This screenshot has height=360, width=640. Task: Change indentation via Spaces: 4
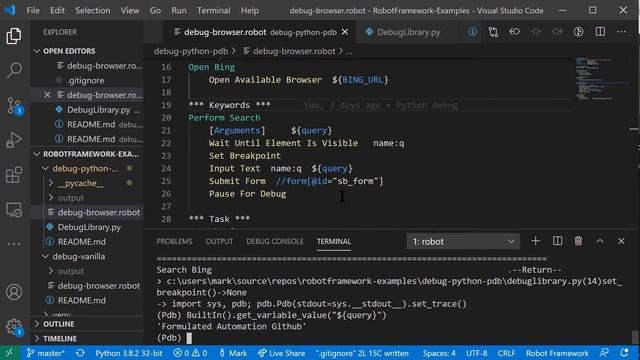pyautogui.click(x=439, y=353)
